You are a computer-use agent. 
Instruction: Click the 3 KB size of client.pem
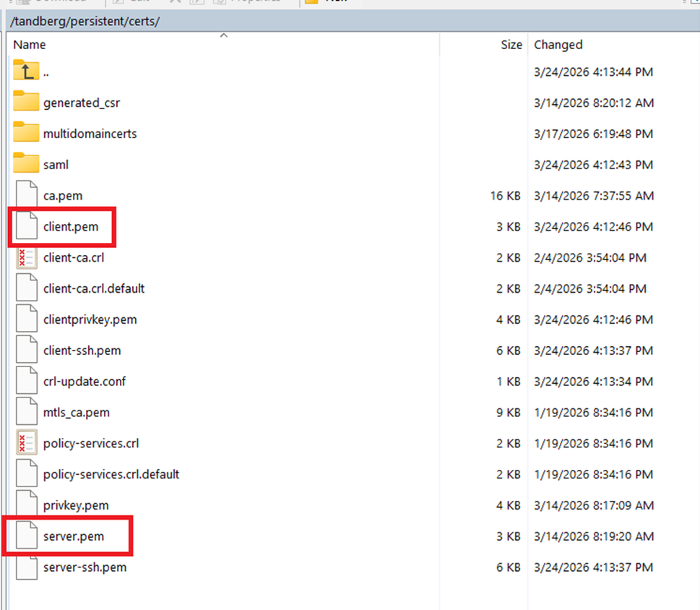point(509,226)
